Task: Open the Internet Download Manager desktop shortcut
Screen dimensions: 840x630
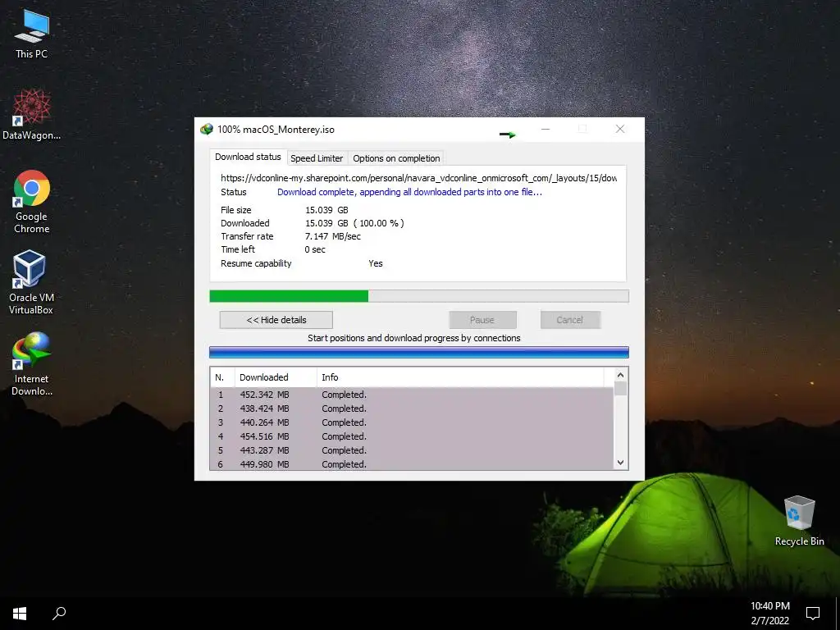Action: click(32, 363)
